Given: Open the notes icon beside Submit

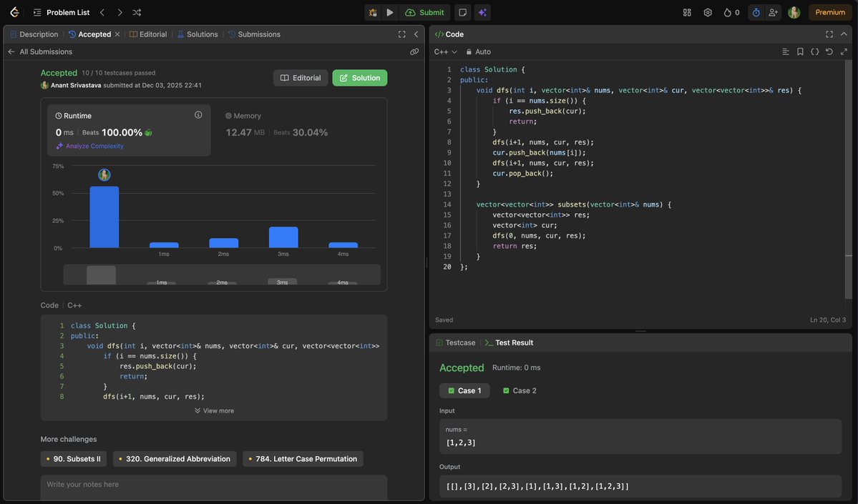Looking at the screenshot, I should (462, 12).
